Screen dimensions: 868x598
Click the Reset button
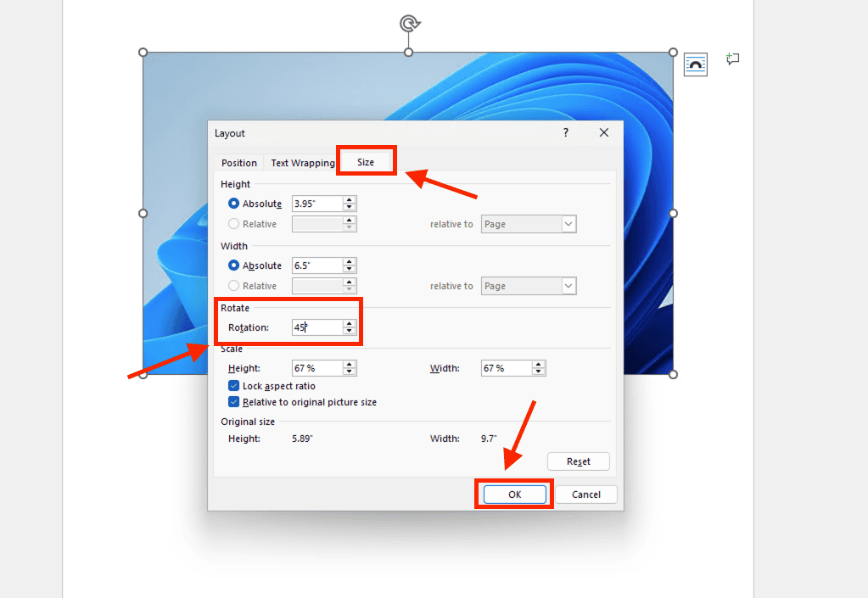click(x=578, y=461)
